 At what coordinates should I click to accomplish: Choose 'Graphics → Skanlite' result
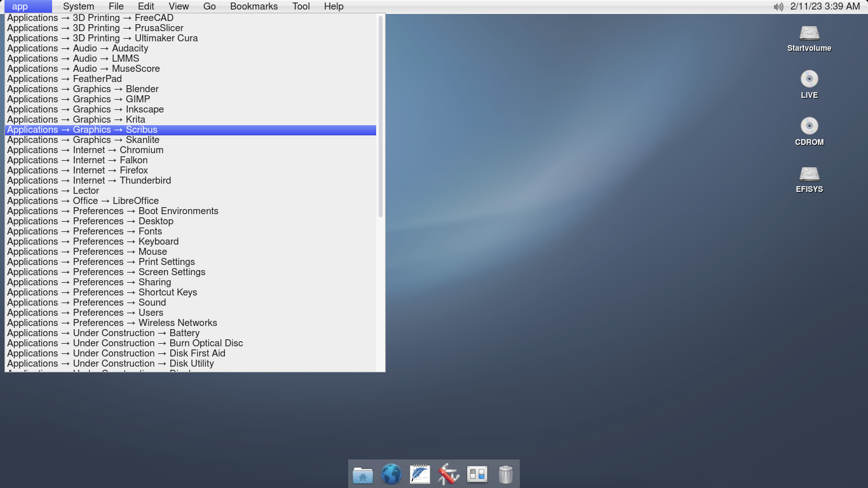coord(191,140)
